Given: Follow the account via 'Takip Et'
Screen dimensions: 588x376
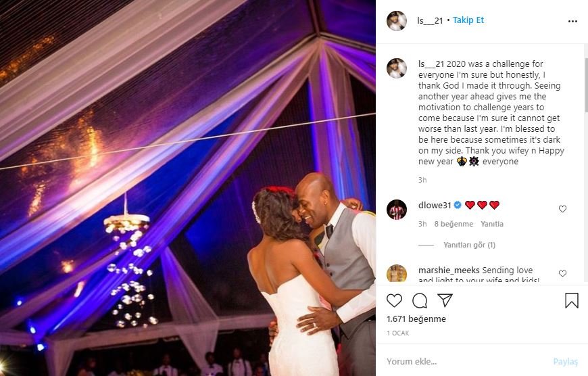Looking at the screenshot, I should click(x=468, y=20).
